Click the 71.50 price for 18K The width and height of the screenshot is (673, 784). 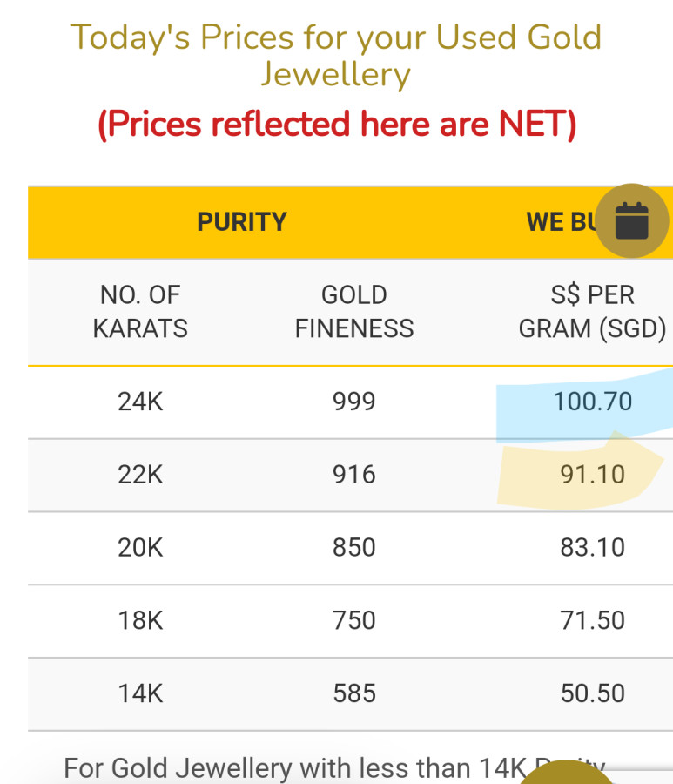pos(592,620)
